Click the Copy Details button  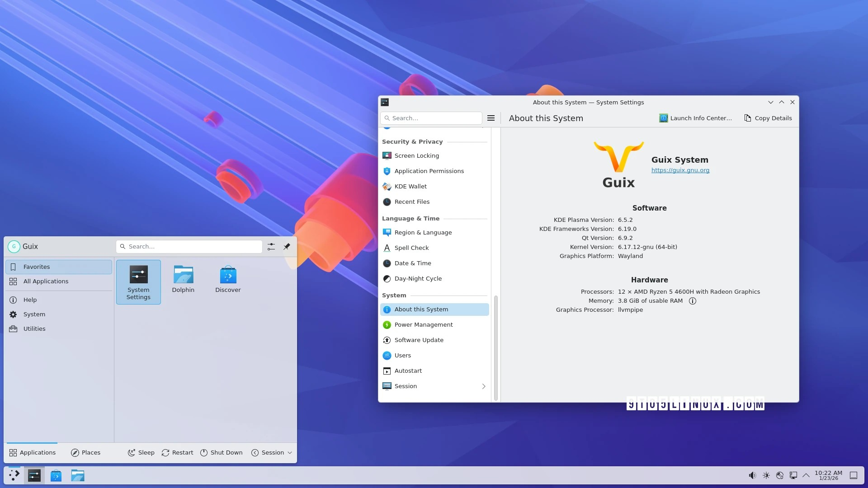tap(767, 118)
